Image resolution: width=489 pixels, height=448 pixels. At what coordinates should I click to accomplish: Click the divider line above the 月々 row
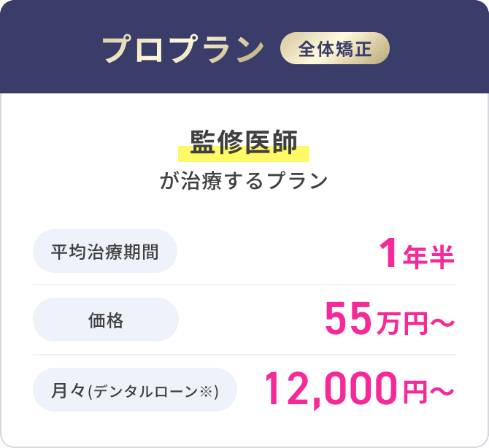tap(244, 355)
